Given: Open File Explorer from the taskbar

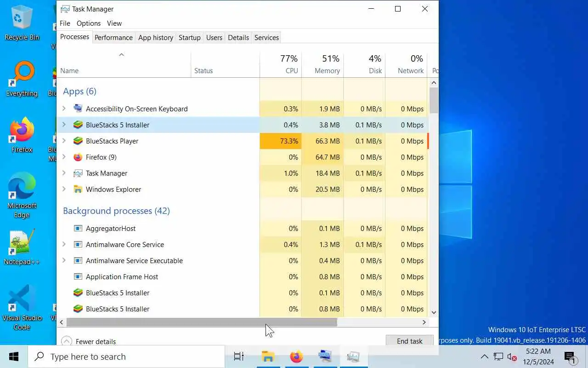Looking at the screenshot, I should (x=268, y=356).
